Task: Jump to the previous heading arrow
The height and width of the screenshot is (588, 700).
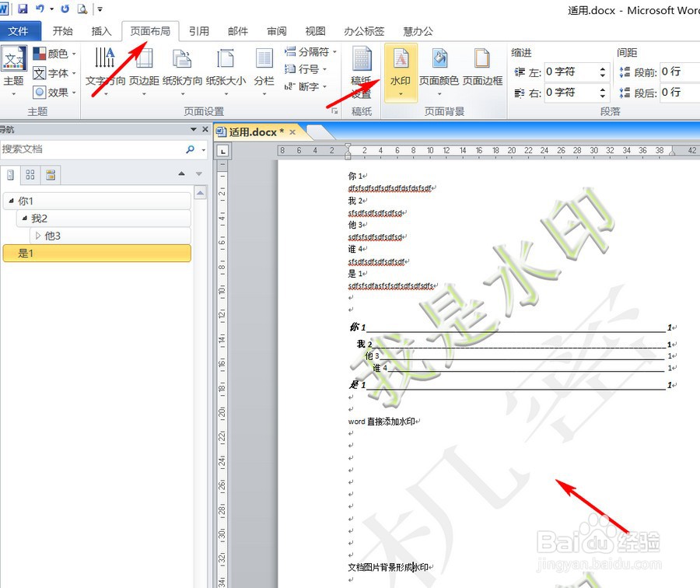Action: point(182,173)
